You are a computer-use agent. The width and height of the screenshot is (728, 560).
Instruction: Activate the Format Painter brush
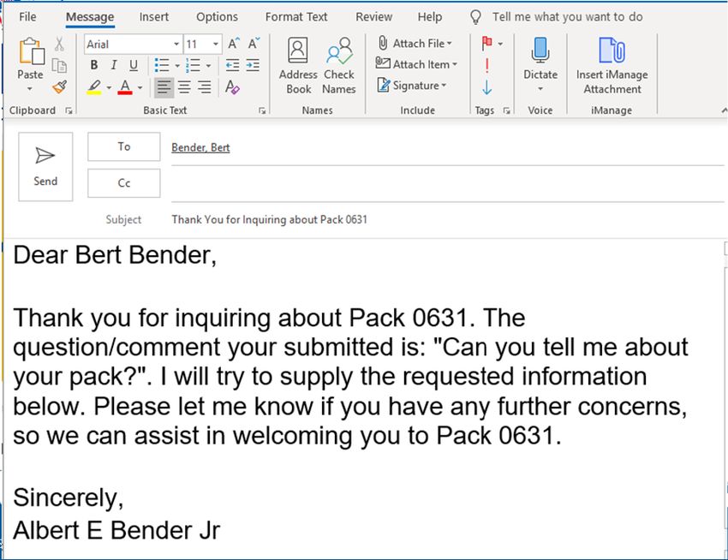tap(59, 86)
